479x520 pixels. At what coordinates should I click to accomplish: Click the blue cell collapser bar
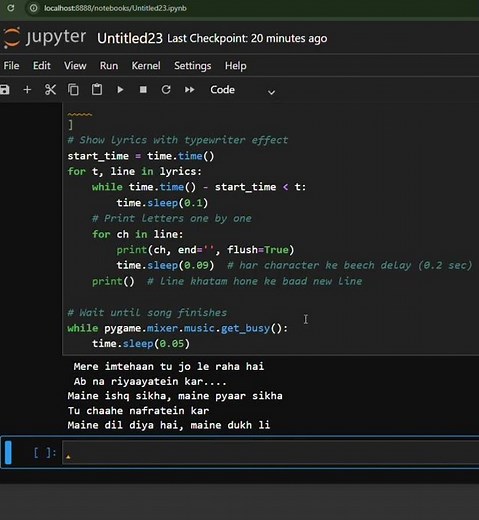coord(8,452)
